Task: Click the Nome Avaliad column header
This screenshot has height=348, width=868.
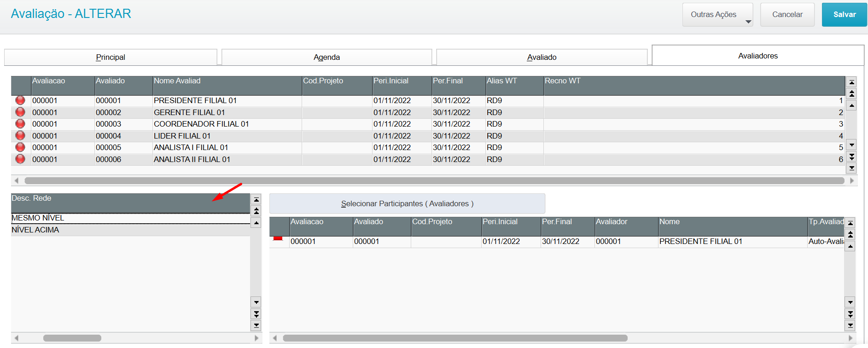Action: (227, 86)
